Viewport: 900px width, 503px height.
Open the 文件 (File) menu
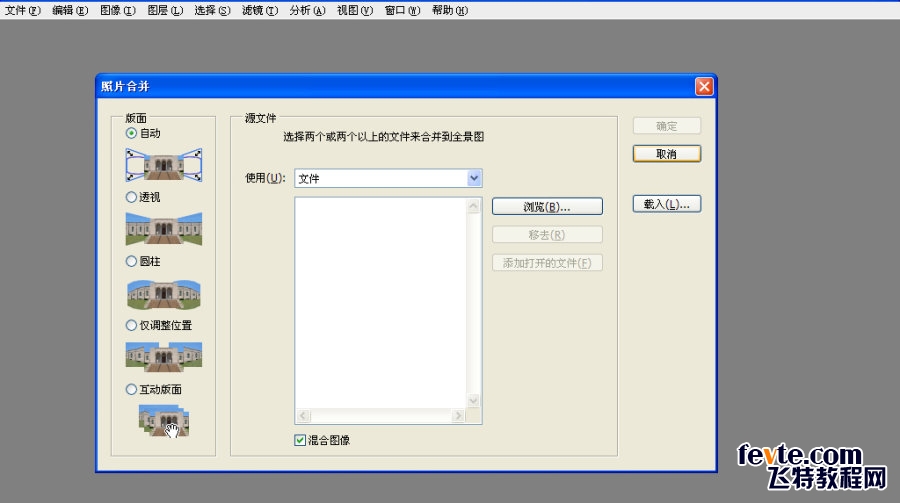tap(22, 10)
